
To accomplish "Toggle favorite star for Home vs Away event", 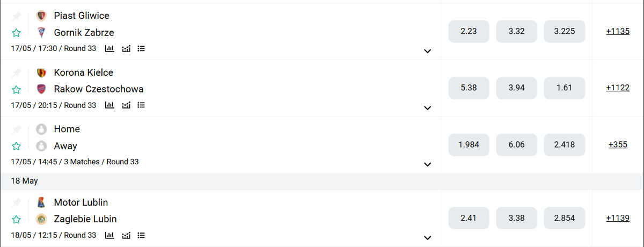I will click(x=17, y=146).
